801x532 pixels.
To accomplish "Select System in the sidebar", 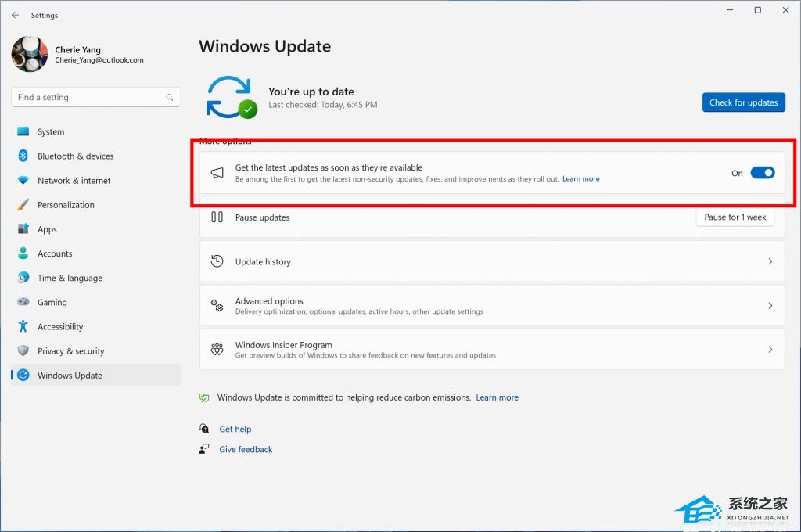I will tap(51, 132).
